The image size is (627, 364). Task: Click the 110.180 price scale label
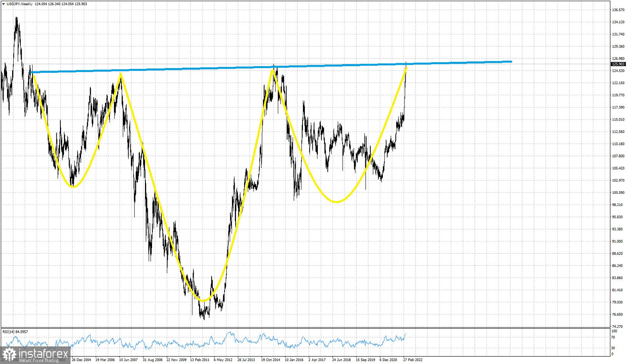(x=618, y=144)
